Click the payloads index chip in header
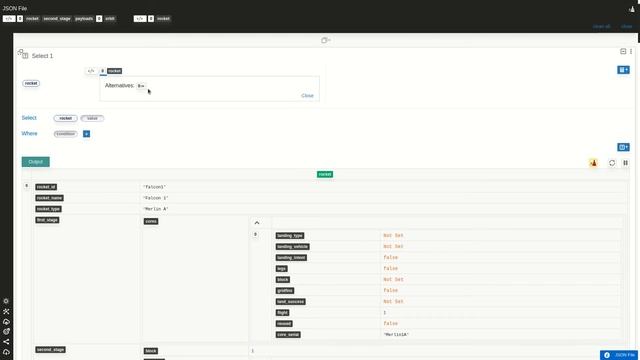Image resolution: width=640 pixels, height=360 pixels. coord(99,19)
